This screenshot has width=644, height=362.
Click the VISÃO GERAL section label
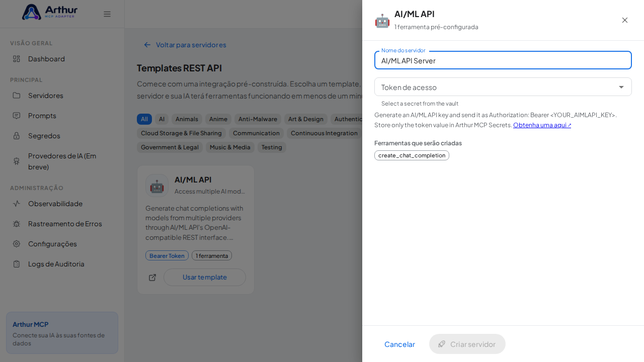click(x=31, y=43)
